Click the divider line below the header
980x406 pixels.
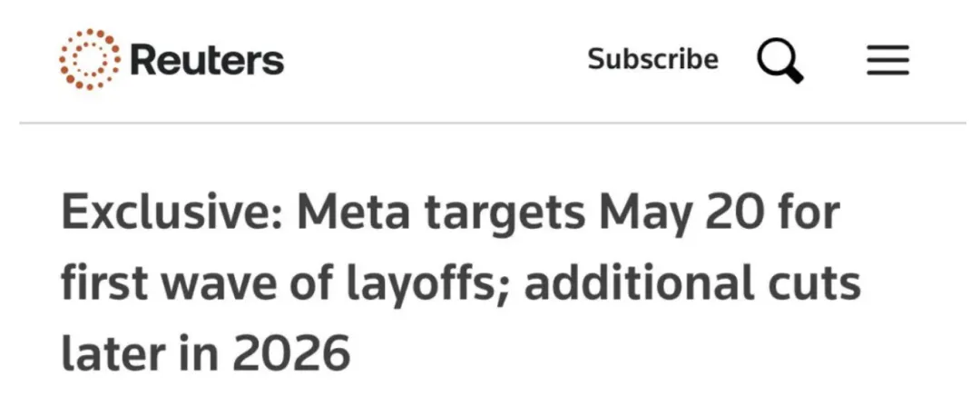pos(490,123)
